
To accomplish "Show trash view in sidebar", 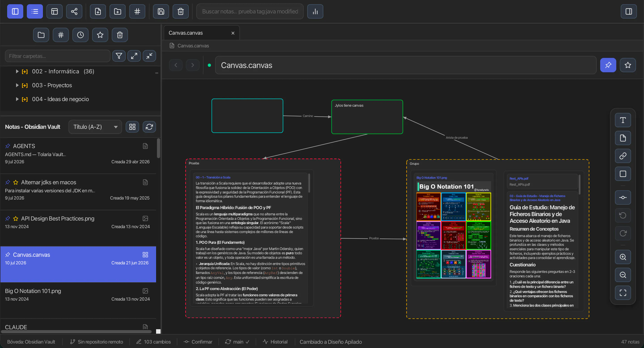I will (x=120, y=35).
